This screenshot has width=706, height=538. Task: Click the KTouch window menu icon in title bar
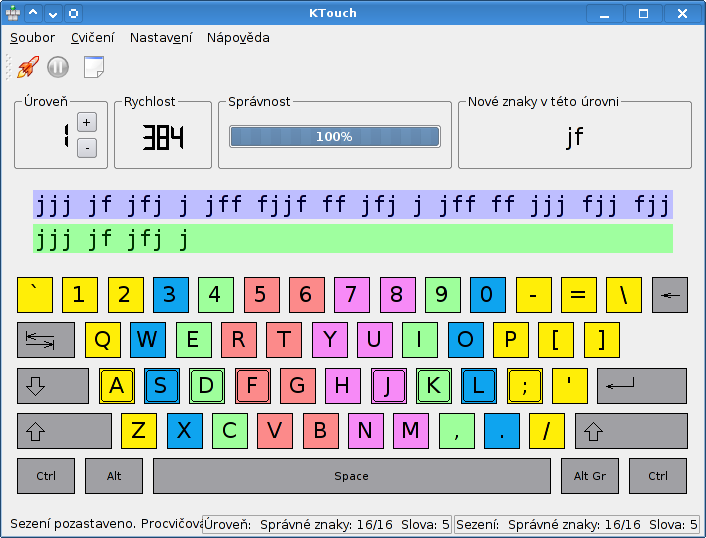(x=12, y=14)
